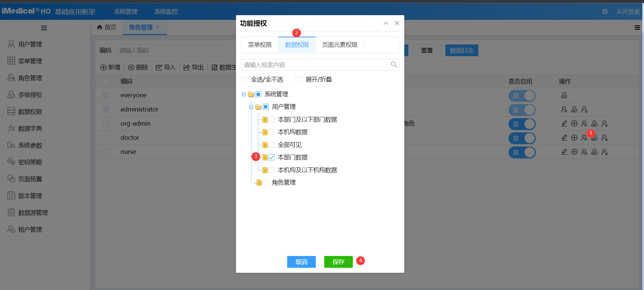Click the user list icon for administrator
Screen dimensions: 644x290
[584, 109]
